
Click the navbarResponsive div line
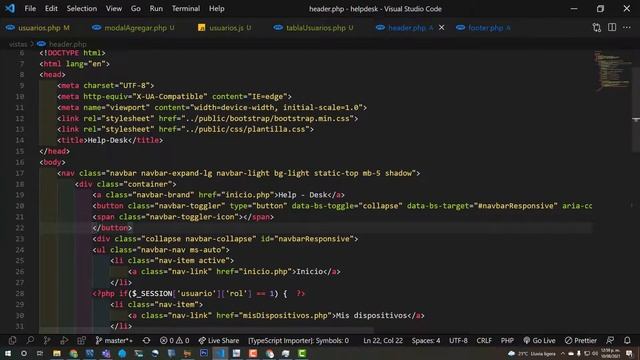pos(225,239)
